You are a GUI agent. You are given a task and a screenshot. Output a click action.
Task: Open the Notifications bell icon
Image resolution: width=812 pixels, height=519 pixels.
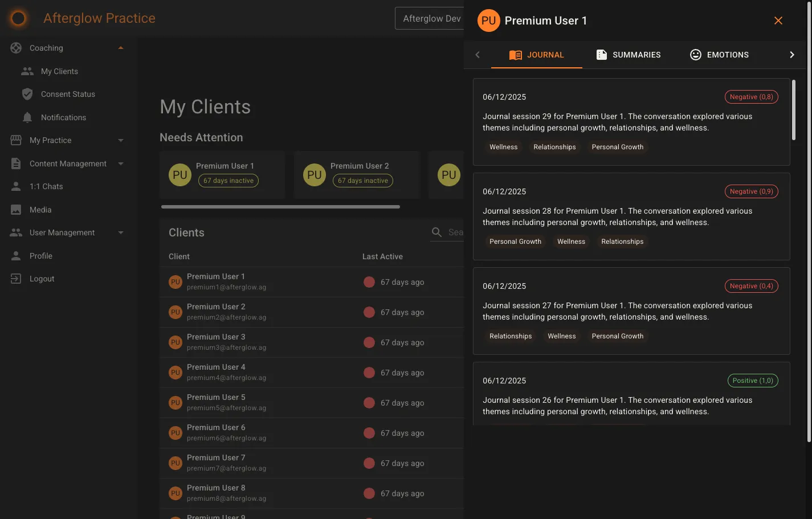point(27,117)
